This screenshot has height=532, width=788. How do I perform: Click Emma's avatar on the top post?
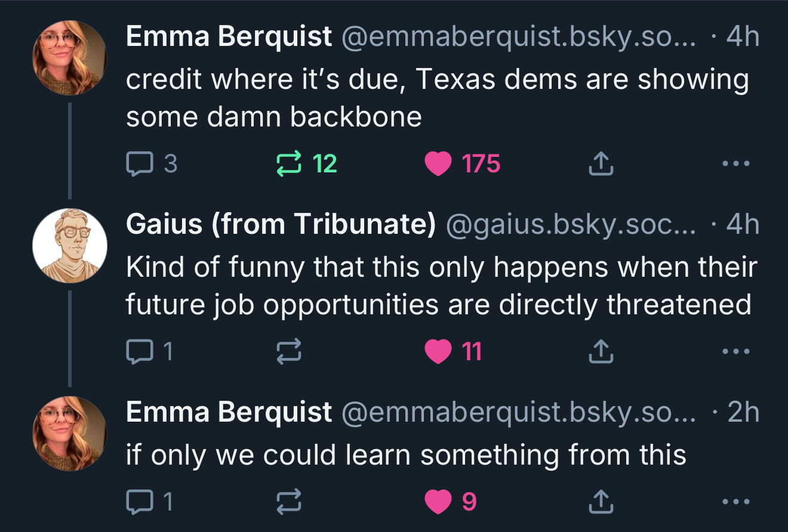70,58
